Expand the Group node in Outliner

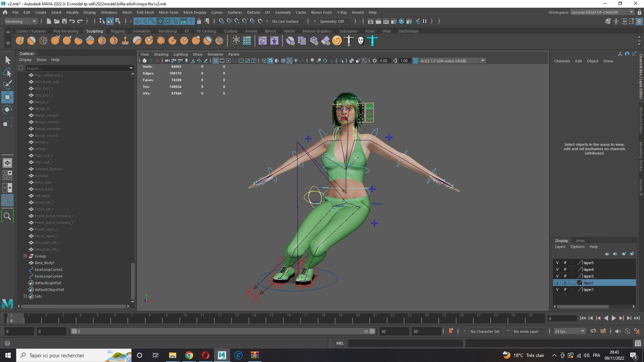[x=25, y=256]
